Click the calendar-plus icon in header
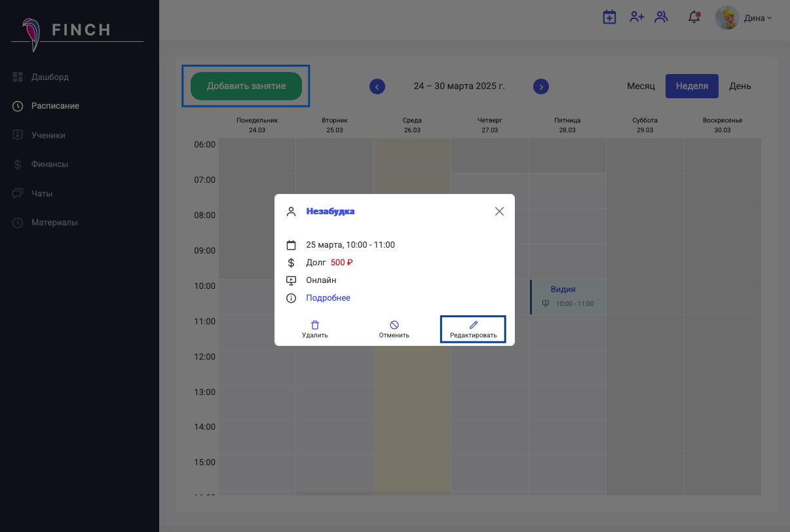The image size is (790, 532). tap(609, 18)
